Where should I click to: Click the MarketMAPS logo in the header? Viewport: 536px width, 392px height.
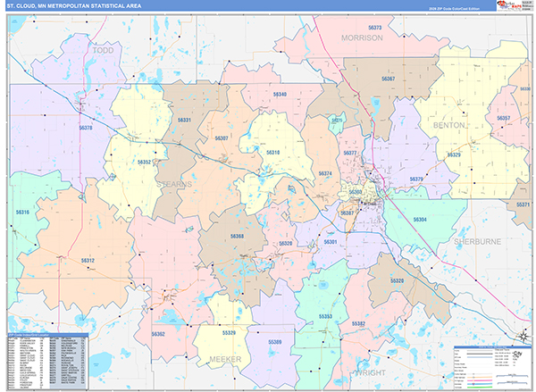click(x=507, y=9)
